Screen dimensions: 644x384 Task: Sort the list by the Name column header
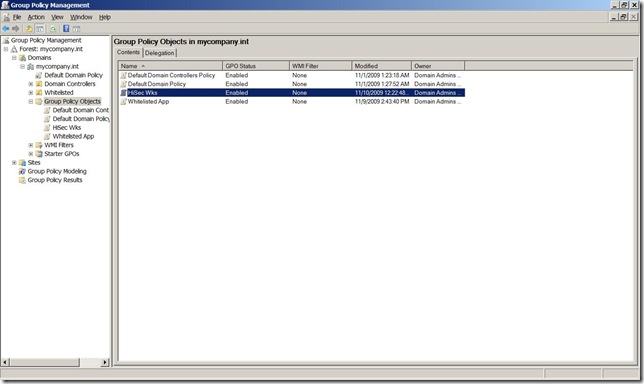tap(170, 66)
